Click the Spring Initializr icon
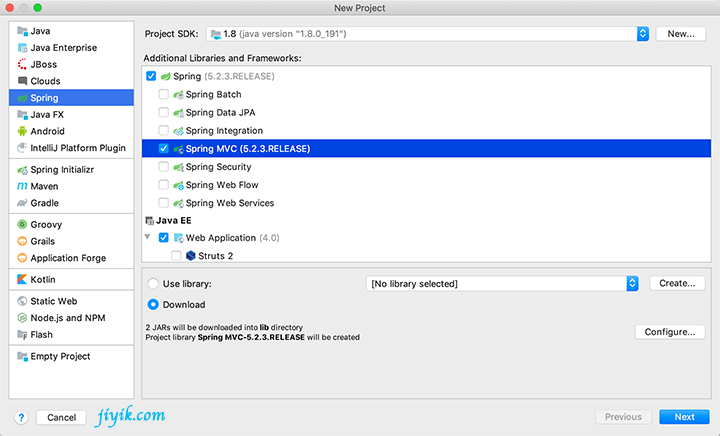The image size is (720, 436). tap(22, 170)
